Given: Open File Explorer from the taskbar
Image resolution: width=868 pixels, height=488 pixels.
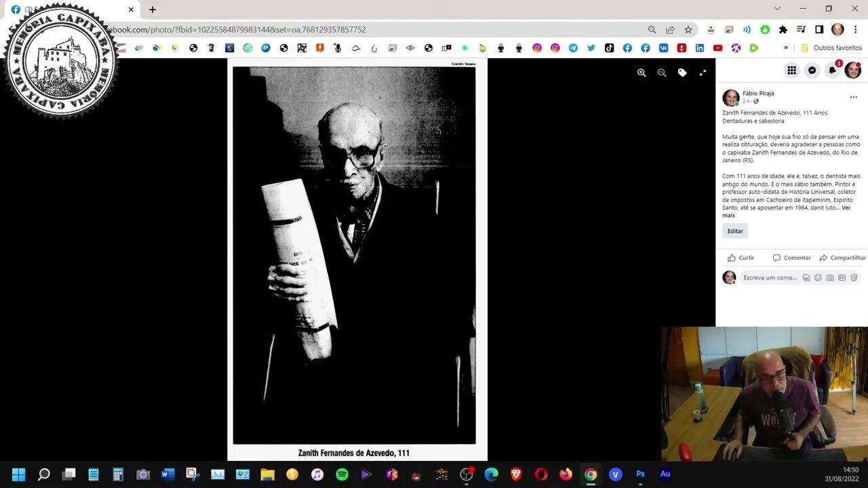Looking at the screenshot, I should point(267,474).
